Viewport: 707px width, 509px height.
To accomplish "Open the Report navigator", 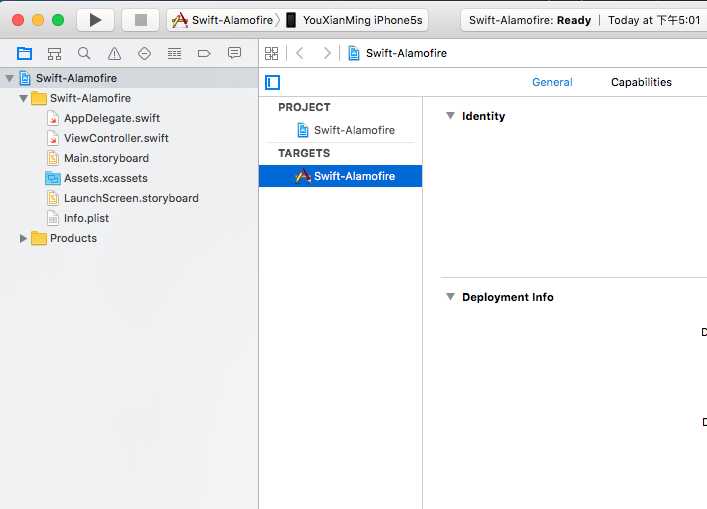I will (x=234, y=54).
